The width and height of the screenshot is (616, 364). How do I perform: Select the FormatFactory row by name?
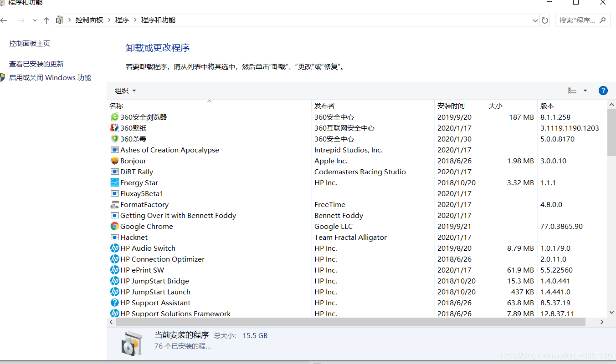144,204
